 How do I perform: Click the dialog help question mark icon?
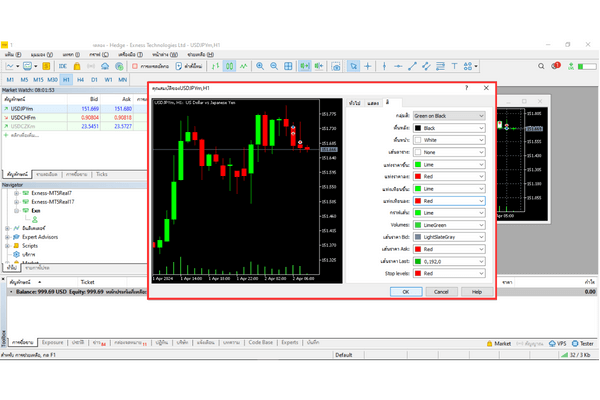(466, 89)
